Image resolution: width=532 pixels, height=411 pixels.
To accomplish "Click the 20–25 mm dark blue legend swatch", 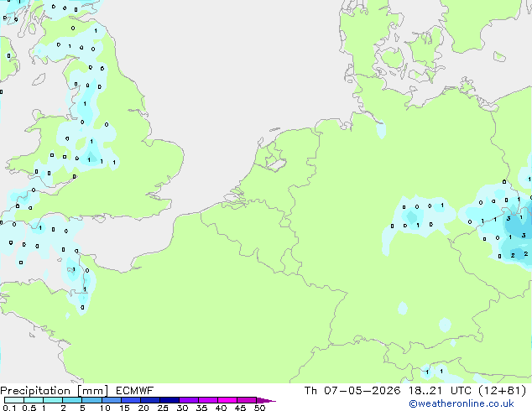I will (149, 400).
